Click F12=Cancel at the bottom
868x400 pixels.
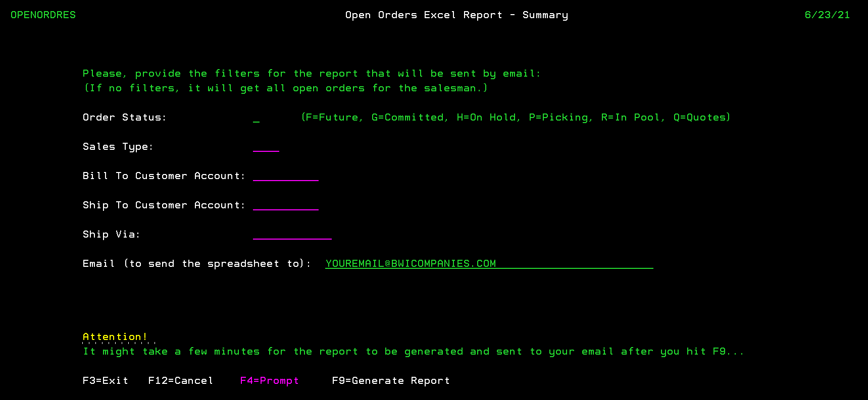181,381
